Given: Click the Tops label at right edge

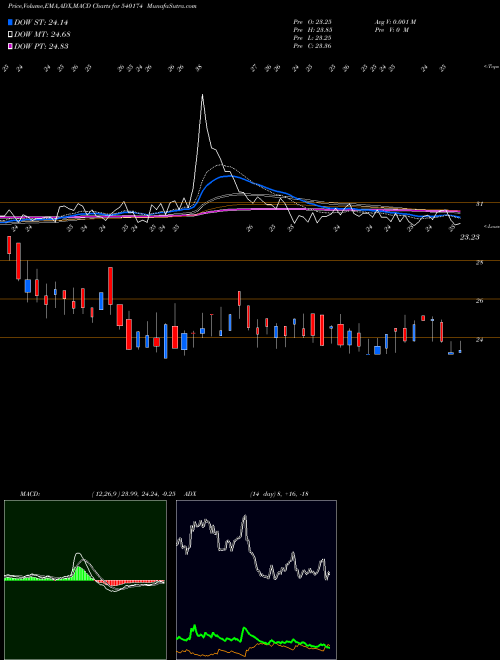Looking at the screenshot, I should coord(492,67).
